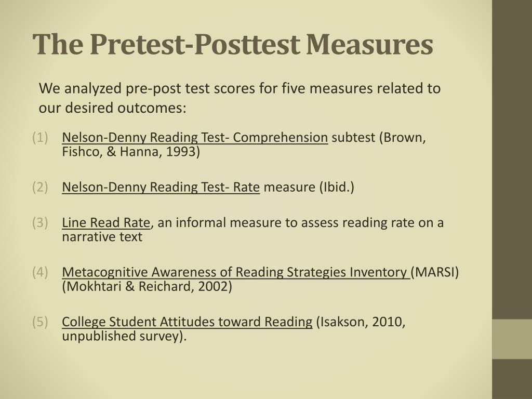Viewport: 532px width, 399px height.
Task: Click list number (1) marker
Action: point(40,138)
